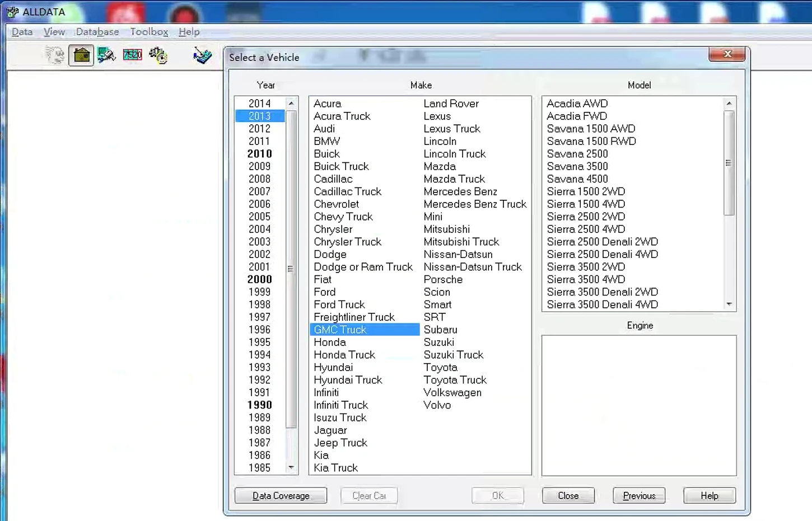Open the Database menu
Screen dimensions: 812x521
tap(97, 32)
